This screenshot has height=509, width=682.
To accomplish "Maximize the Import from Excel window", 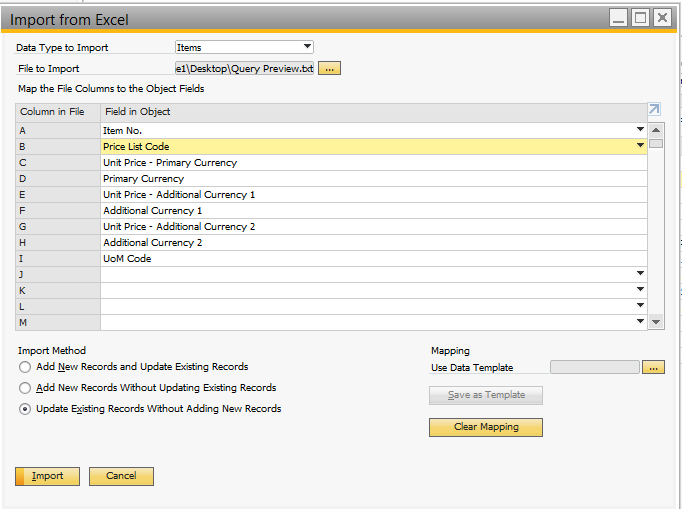I will coord(640,18).
